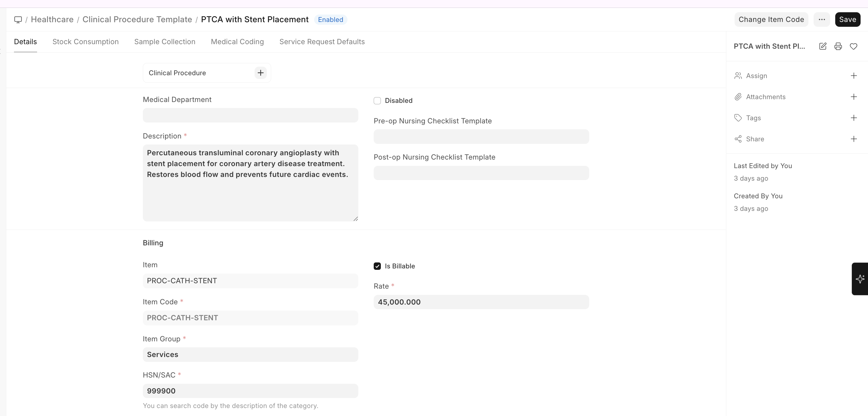This screenshot has width=868, height=416.
Task: Click into the Description text area
Action: (250, 183)
